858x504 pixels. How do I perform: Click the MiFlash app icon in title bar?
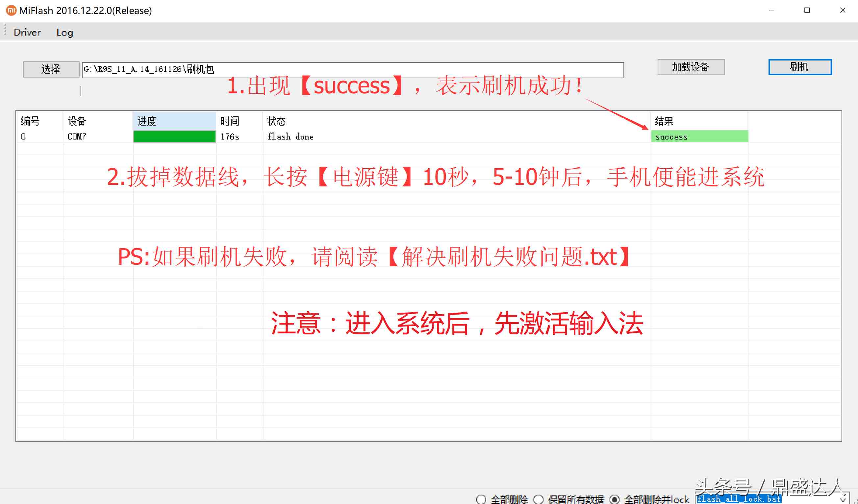(x=11, y=11)
